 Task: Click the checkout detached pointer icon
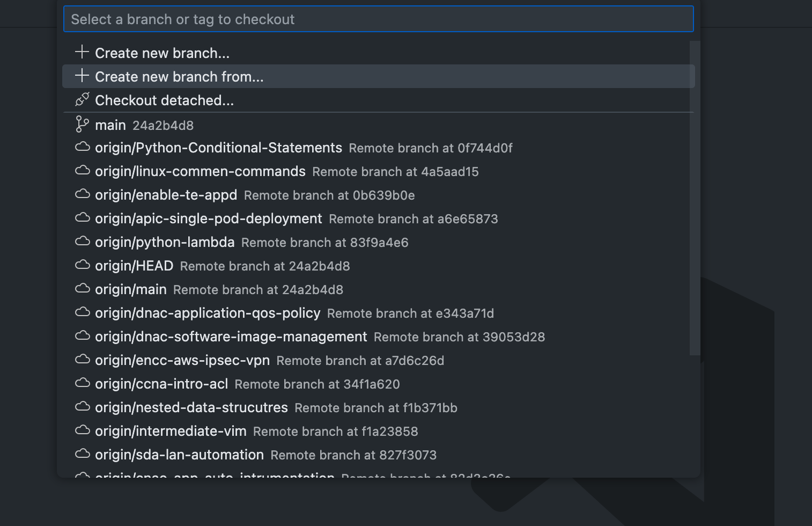(x=82, y=99)
